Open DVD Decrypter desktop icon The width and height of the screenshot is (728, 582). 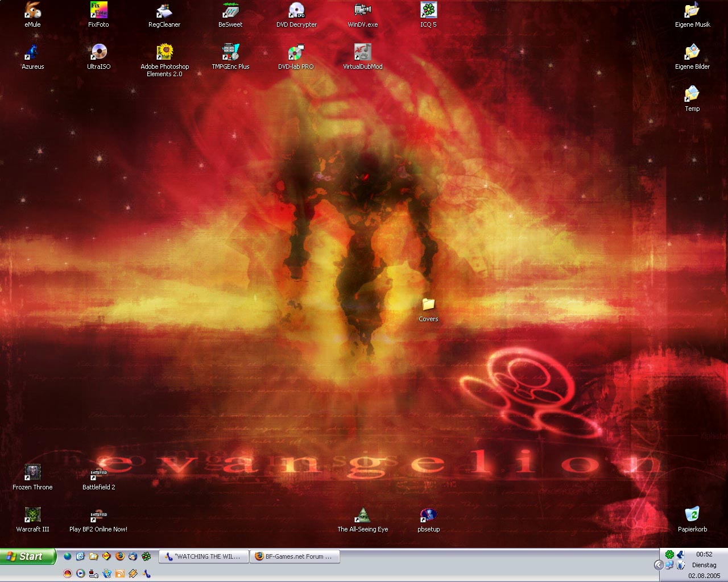point(296,15)
